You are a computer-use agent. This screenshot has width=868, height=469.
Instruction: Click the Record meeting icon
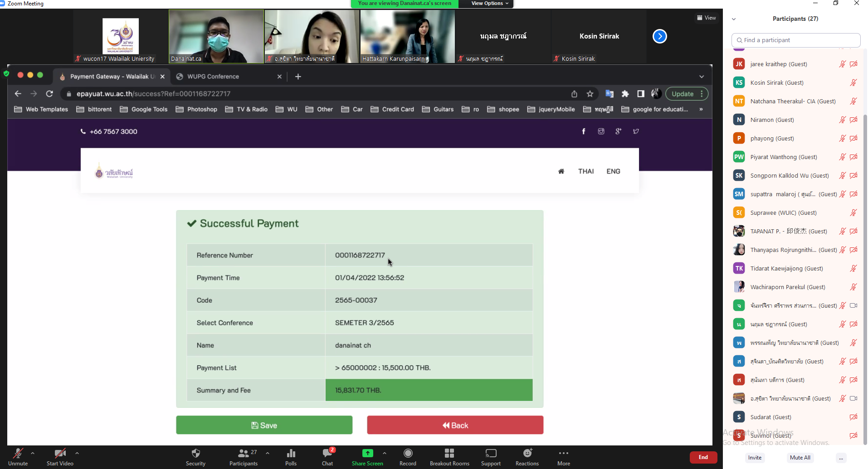408,454
